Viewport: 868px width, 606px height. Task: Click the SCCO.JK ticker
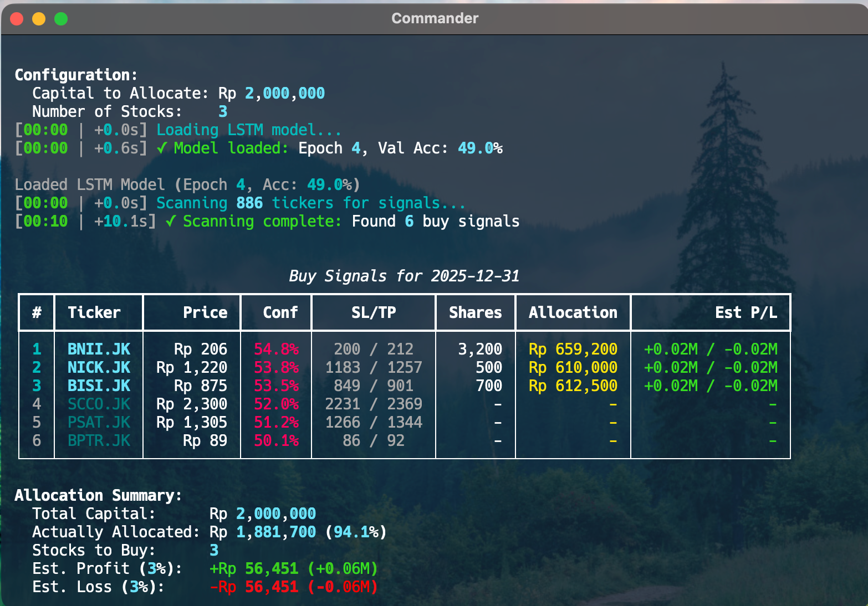click(x=99, y=404)
